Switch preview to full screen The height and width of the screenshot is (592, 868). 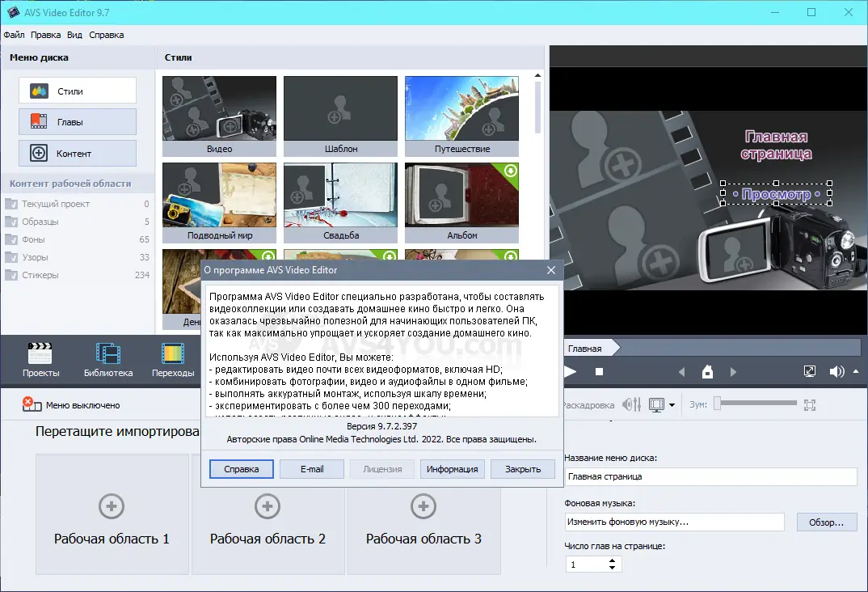coord(810,372)
